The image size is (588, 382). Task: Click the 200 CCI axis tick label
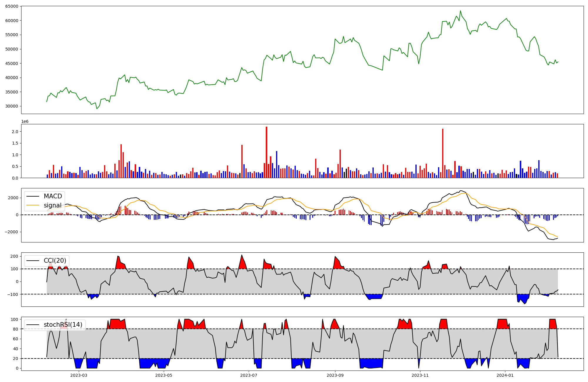coord(14,256)
